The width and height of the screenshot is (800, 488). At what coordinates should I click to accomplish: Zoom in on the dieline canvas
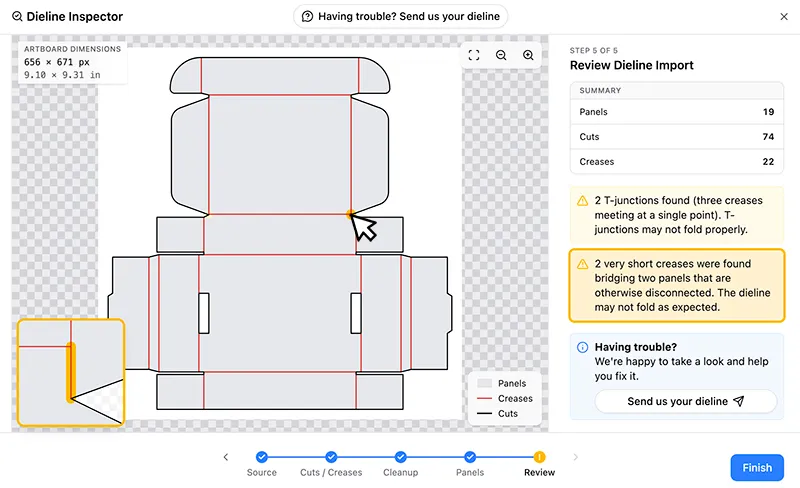pos(529,55)
